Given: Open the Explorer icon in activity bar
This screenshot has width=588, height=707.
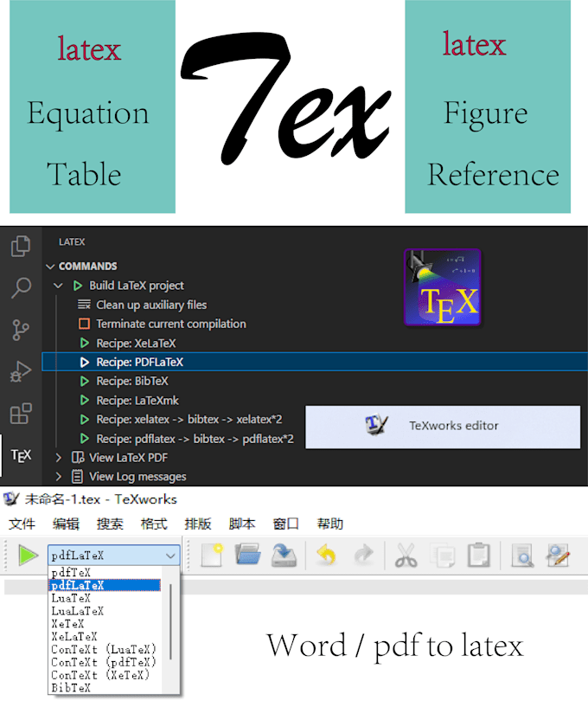Looking at the screenshot, I should [x=21, y=247].
